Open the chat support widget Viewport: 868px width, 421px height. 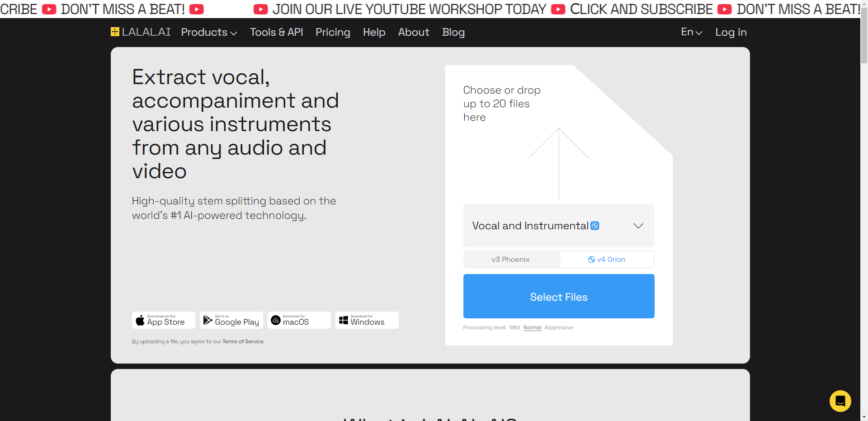[x=840, y=401]
